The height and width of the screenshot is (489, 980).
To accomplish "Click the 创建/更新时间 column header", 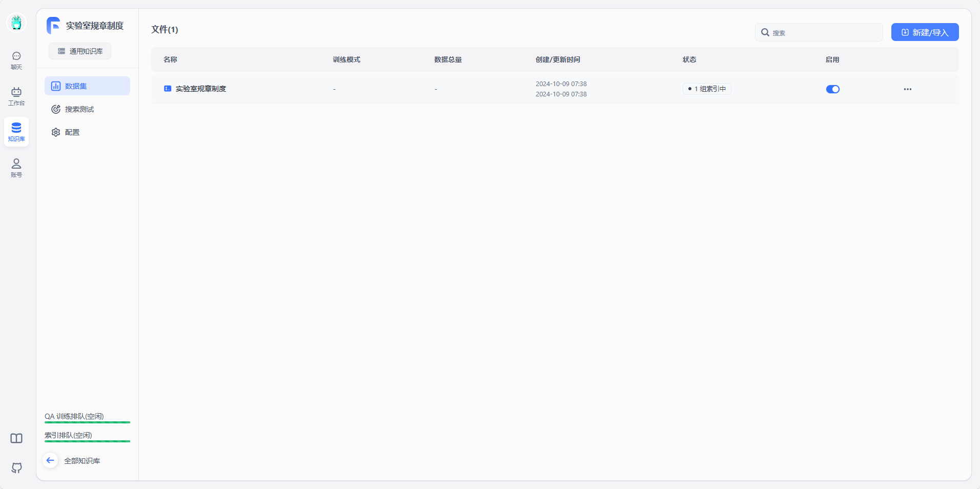I will click(558, 59).
